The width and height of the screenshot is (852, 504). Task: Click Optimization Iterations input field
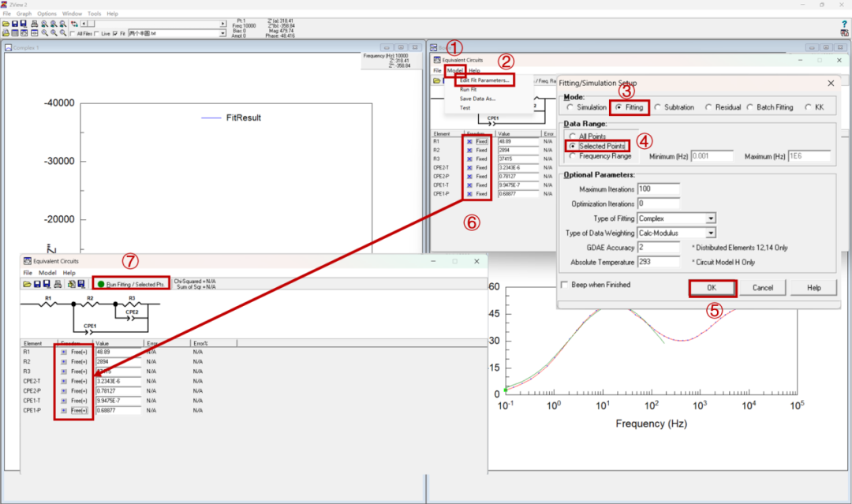tap(658, 203)
